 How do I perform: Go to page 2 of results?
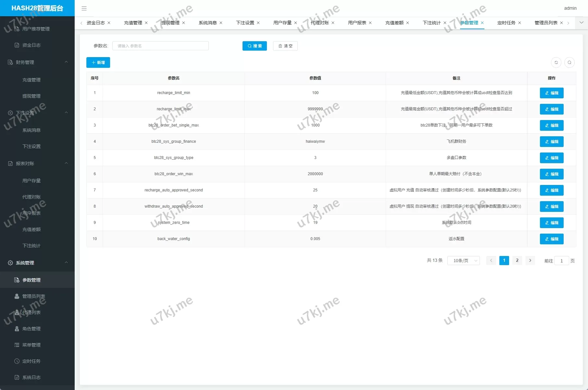(517, 261)
